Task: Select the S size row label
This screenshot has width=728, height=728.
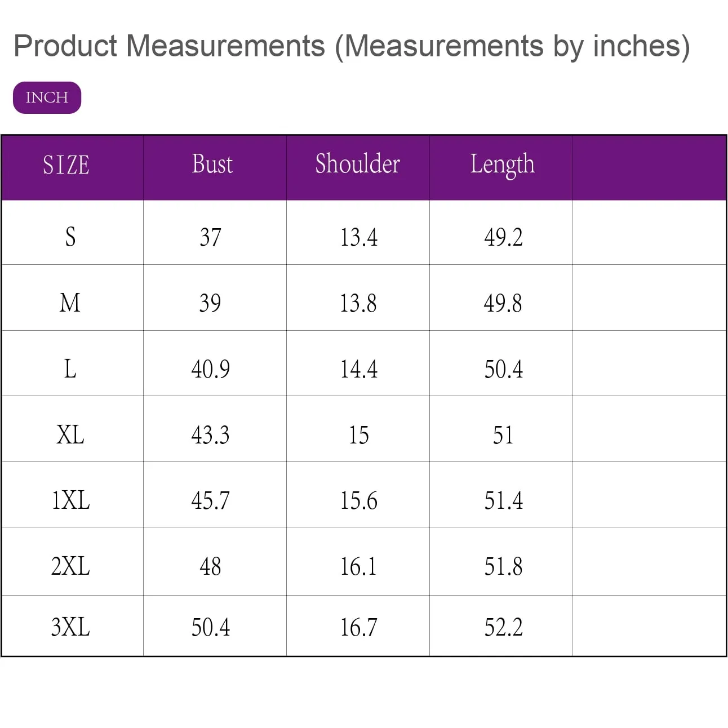Action: (70, 237)
